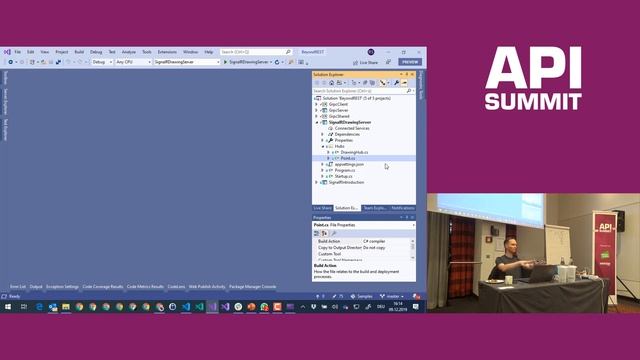This screenshot has width=640, height=360.
Task: Open the Code Metrics Results tab
Action: [x=145, y=287]
